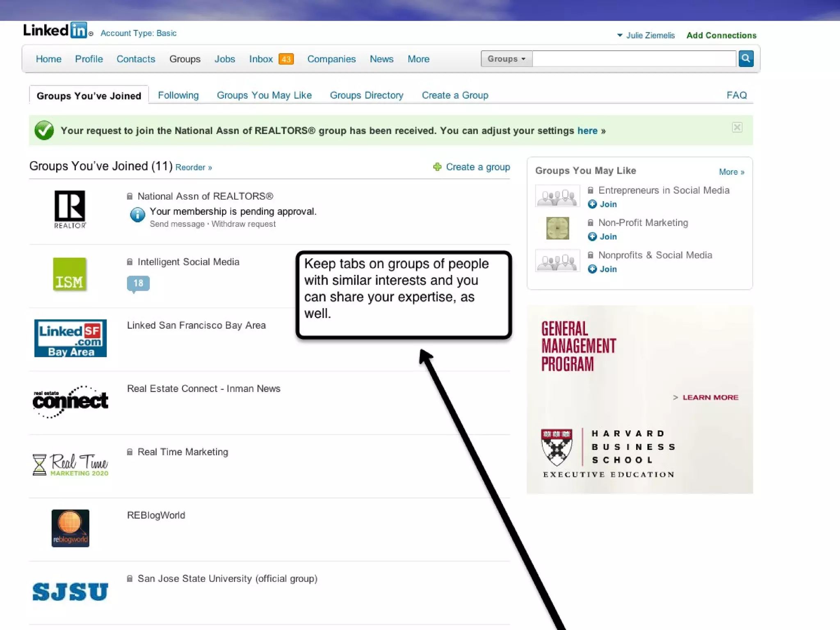
Task: Click the LinkedIn logo
Action: point(55,30)
